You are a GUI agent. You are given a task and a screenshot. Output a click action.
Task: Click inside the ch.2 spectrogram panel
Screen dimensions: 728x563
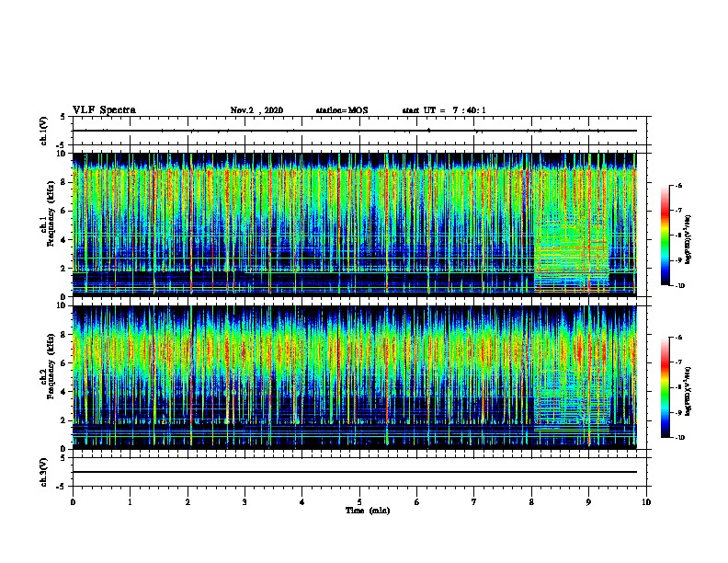point(354,377)
